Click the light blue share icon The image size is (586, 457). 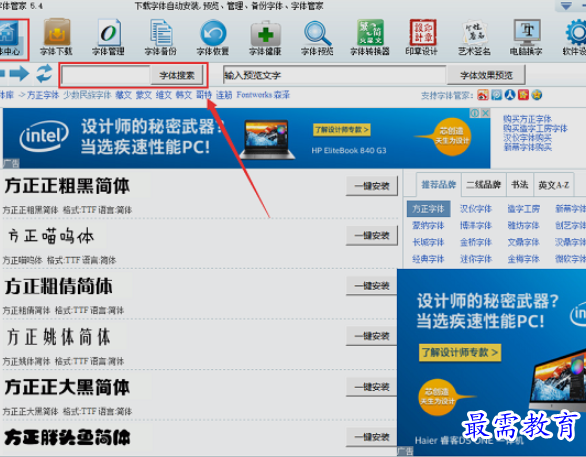point(497,95)
